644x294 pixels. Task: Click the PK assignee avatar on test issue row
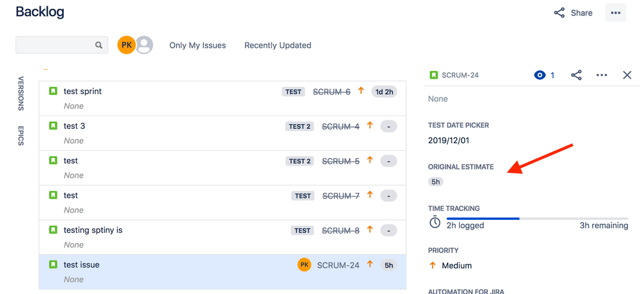[x=304, y=265]
